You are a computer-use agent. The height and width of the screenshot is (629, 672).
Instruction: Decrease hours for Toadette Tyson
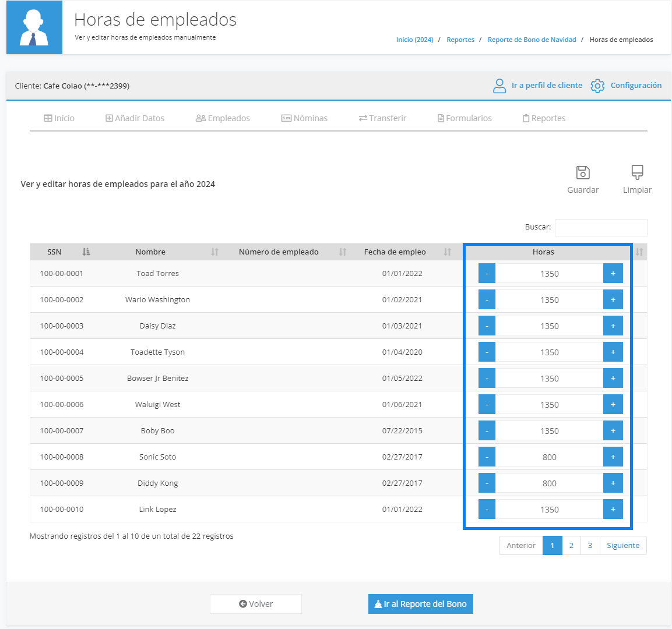coord(487,352)
